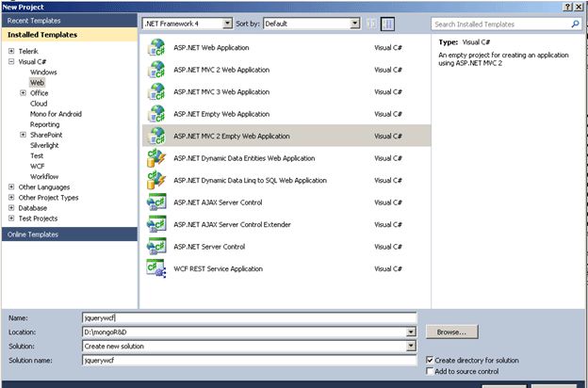Open the Sort by Default dropdown
588x388 pixels.
pyautogui.click(x=354, y=24)
